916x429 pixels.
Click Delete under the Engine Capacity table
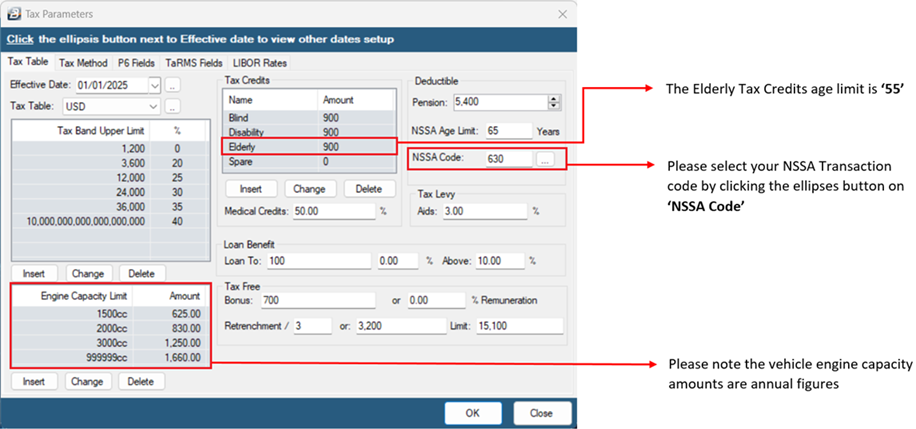point(141,382)
